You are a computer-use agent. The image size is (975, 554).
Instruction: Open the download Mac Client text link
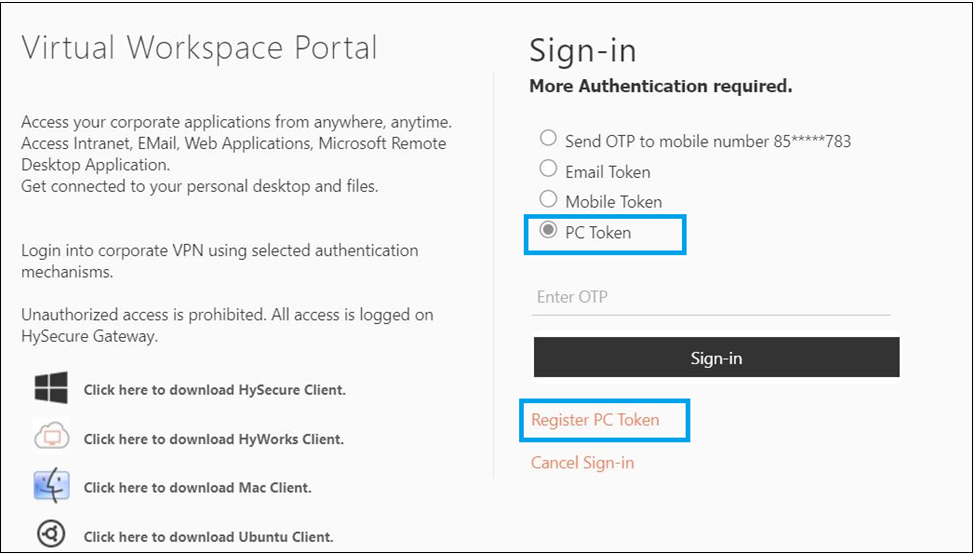click(x=198, y=488)
